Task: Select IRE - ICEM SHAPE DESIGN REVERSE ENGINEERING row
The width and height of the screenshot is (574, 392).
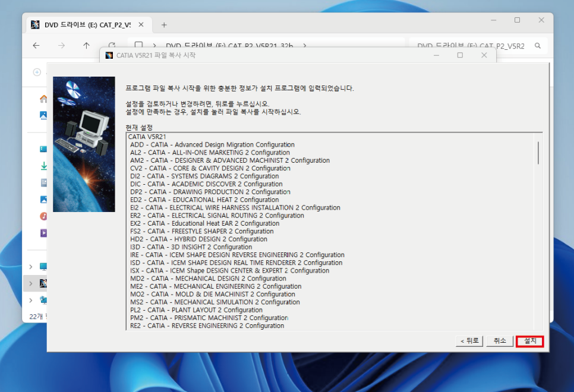Action: click(x=237, y=255)
